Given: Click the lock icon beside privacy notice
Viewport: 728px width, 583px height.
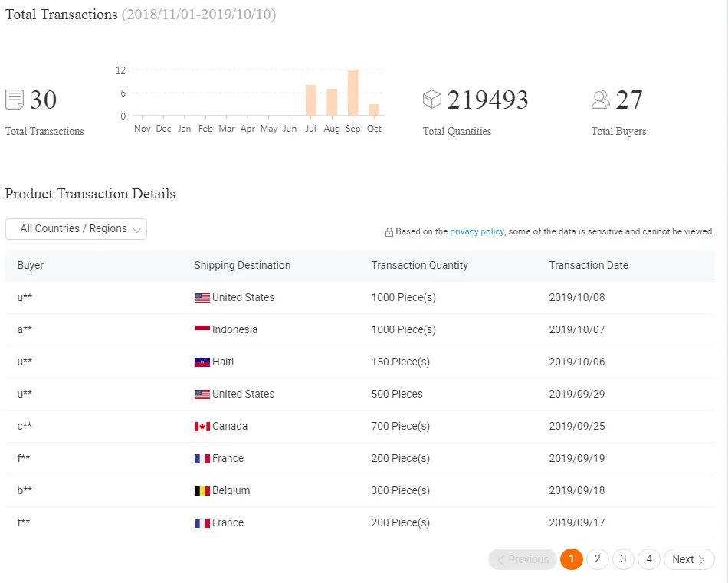Looking at the screenshot, I should [x=389, y=232].
